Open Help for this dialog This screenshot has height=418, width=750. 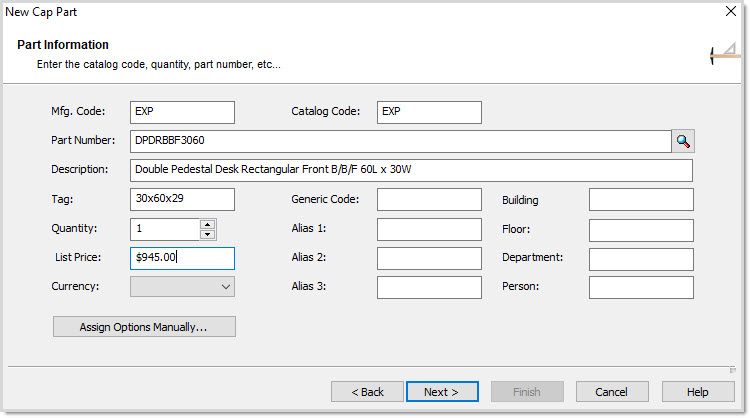coord(698,392)
